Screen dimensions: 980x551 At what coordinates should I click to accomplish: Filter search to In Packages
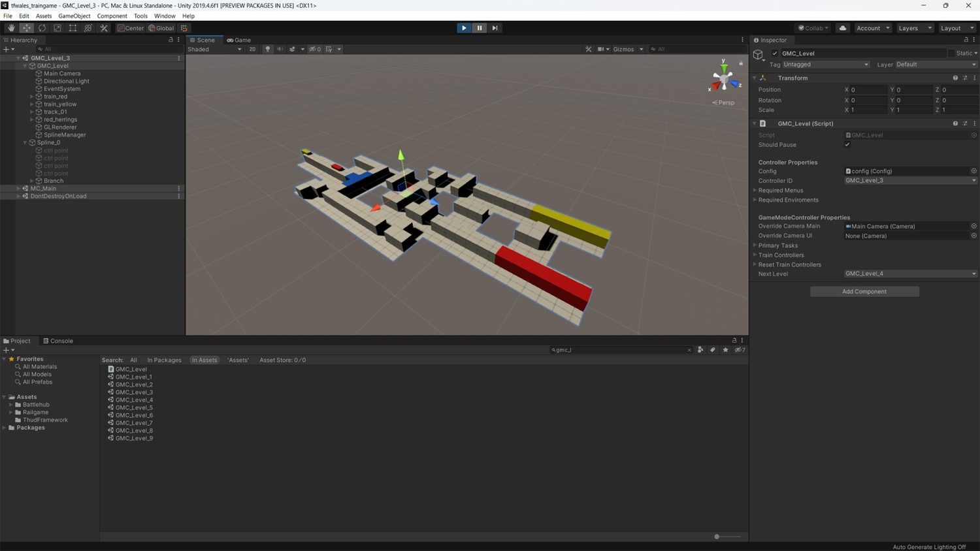tap(165, 360)
